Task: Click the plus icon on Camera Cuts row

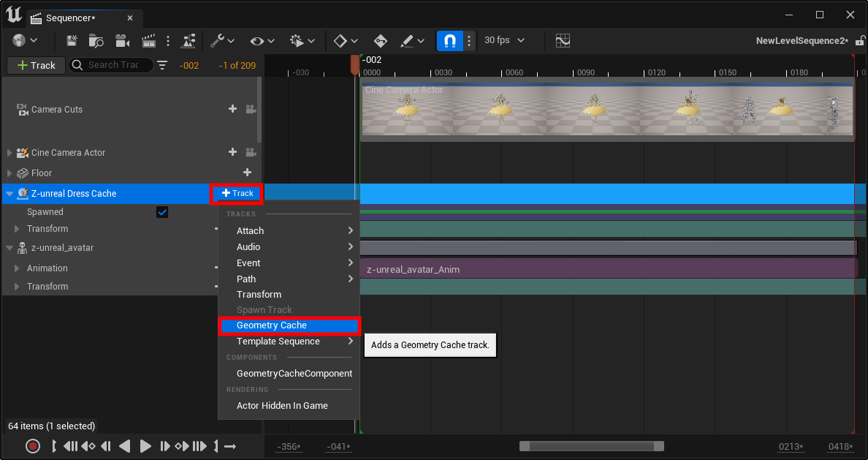Action: (232, 109)
